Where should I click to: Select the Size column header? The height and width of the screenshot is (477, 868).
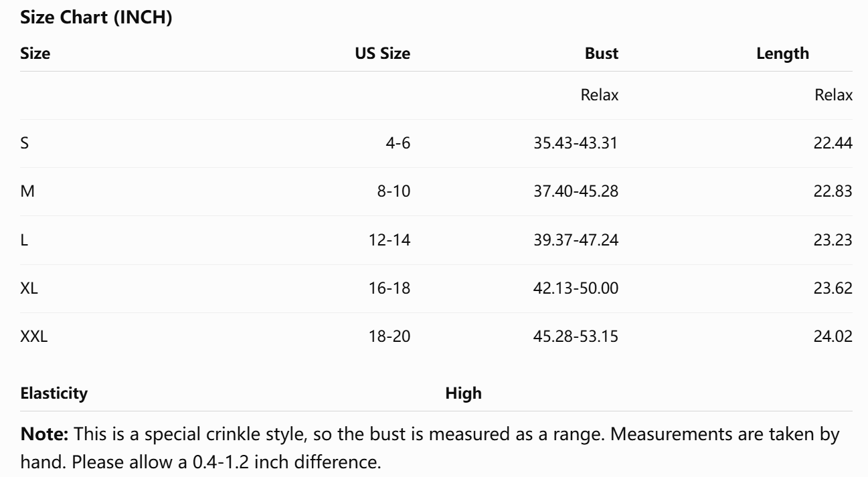(x=35, y=54)
